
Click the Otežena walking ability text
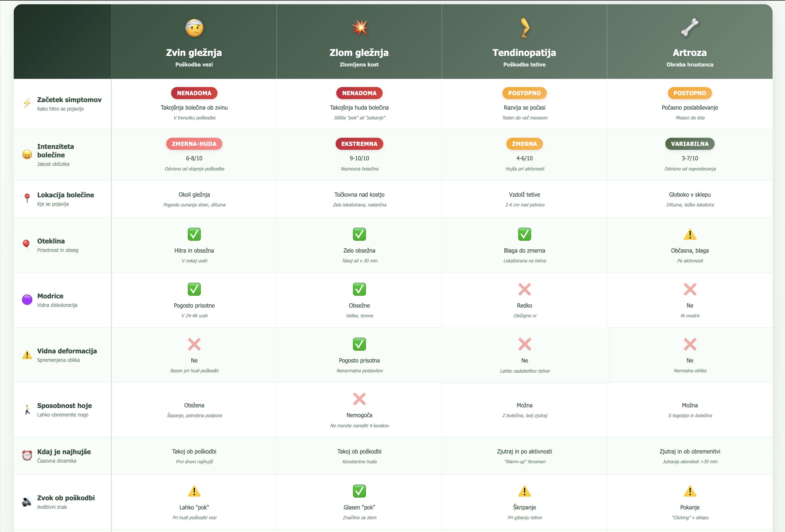[194, 405]
